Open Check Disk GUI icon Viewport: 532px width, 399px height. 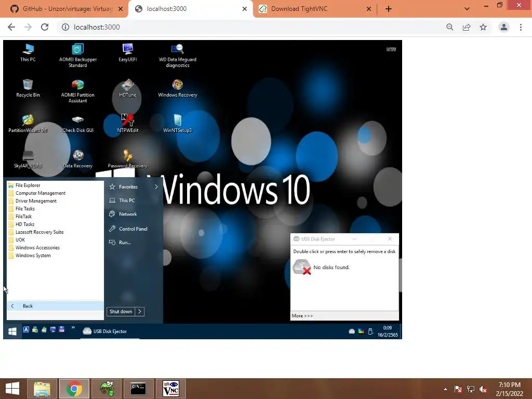[78, 124]
